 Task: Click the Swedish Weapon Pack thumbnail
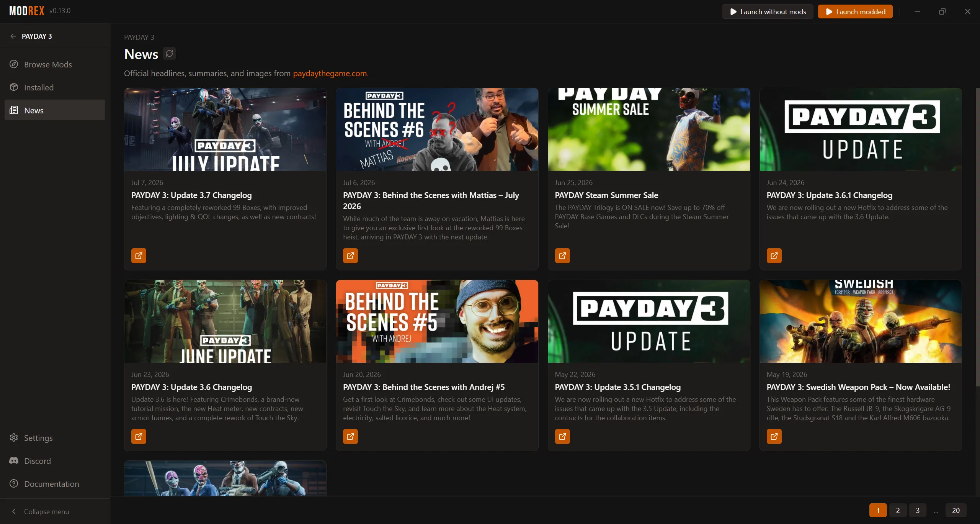click(861, 321)
